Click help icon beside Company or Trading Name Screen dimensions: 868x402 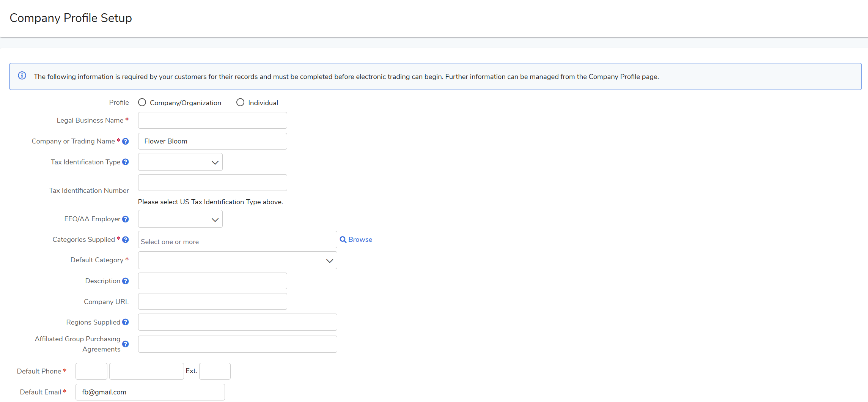126,141
